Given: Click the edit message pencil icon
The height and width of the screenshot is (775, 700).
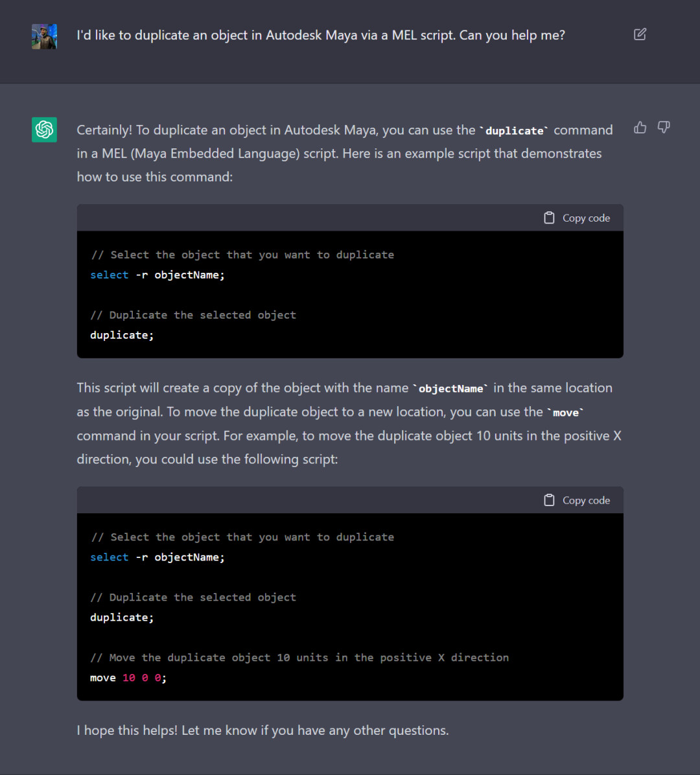Looking at the screenshot, I should 640,34.
